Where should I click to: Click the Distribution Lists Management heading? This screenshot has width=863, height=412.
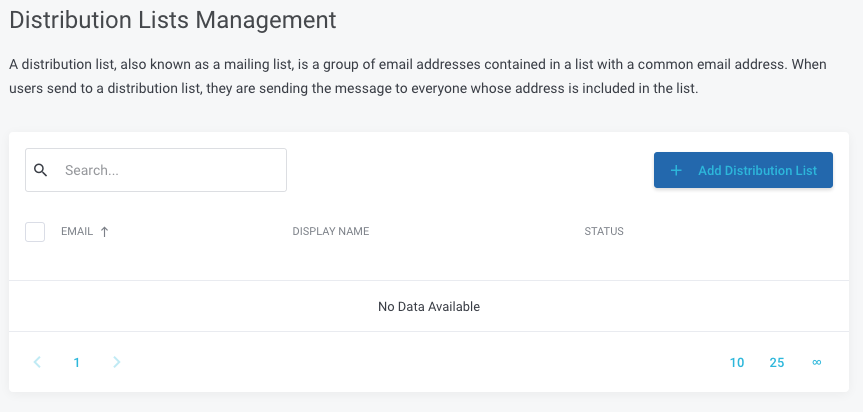click(x=173, y=20)
